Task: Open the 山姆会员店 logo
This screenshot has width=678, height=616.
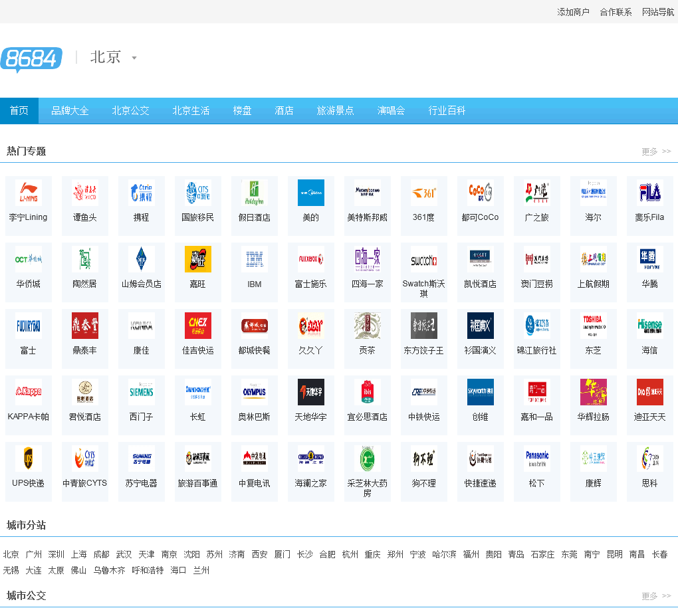Action: click(142, 259)
